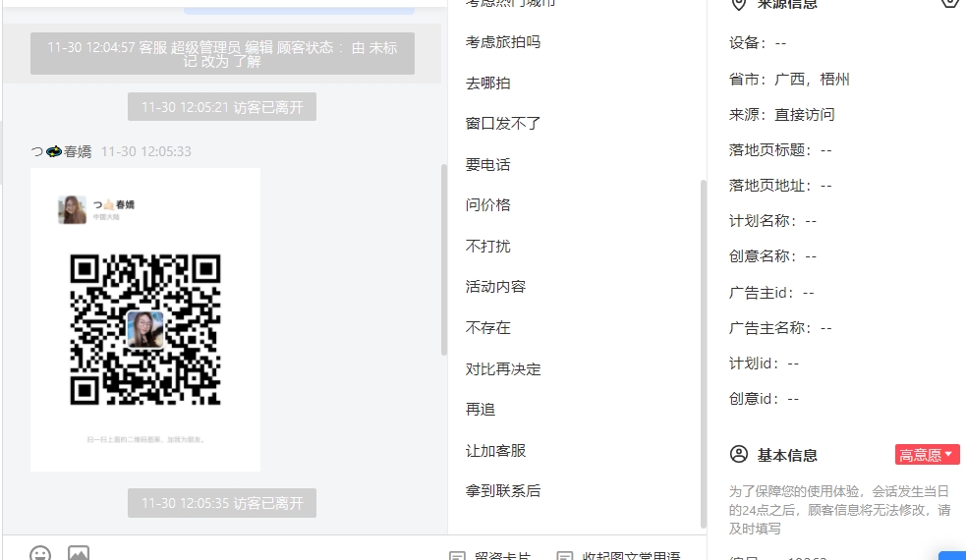Open the WeChat QR code image
Screen dimensions: 966x560
point(145,319)
